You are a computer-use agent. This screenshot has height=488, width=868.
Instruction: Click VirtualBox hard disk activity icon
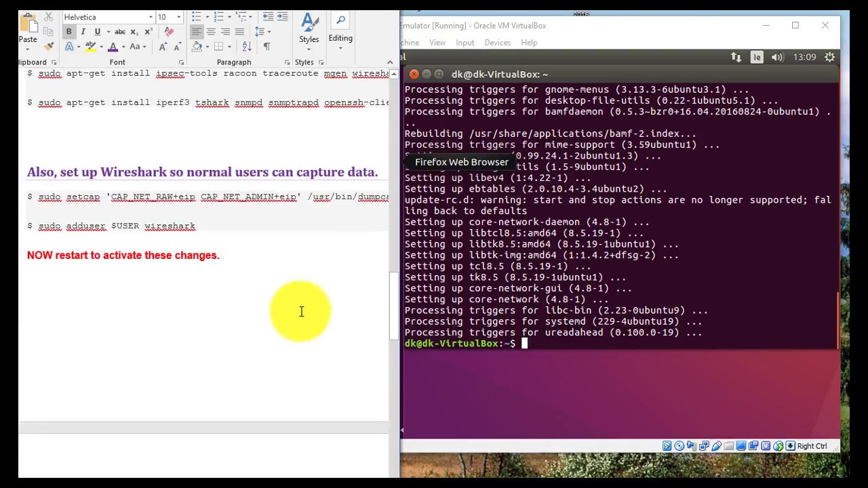point(667,446)
